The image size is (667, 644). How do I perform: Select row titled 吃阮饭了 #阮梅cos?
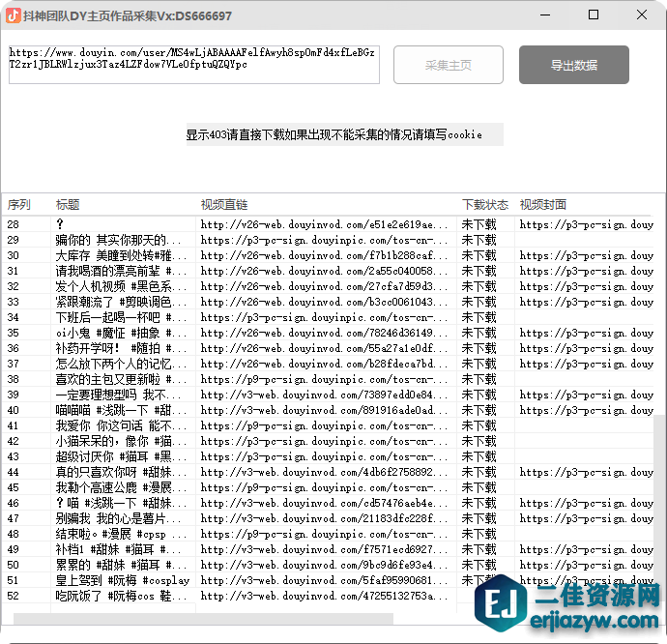coord(328,596)
